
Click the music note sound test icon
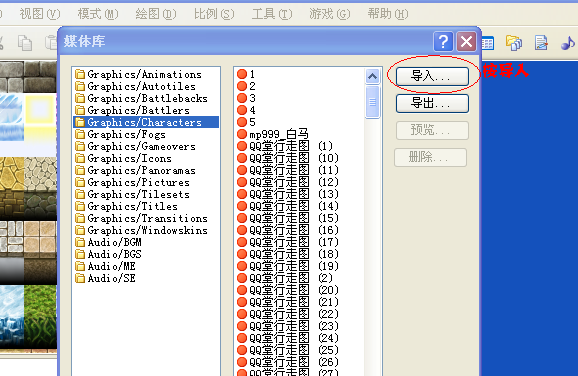567,43
